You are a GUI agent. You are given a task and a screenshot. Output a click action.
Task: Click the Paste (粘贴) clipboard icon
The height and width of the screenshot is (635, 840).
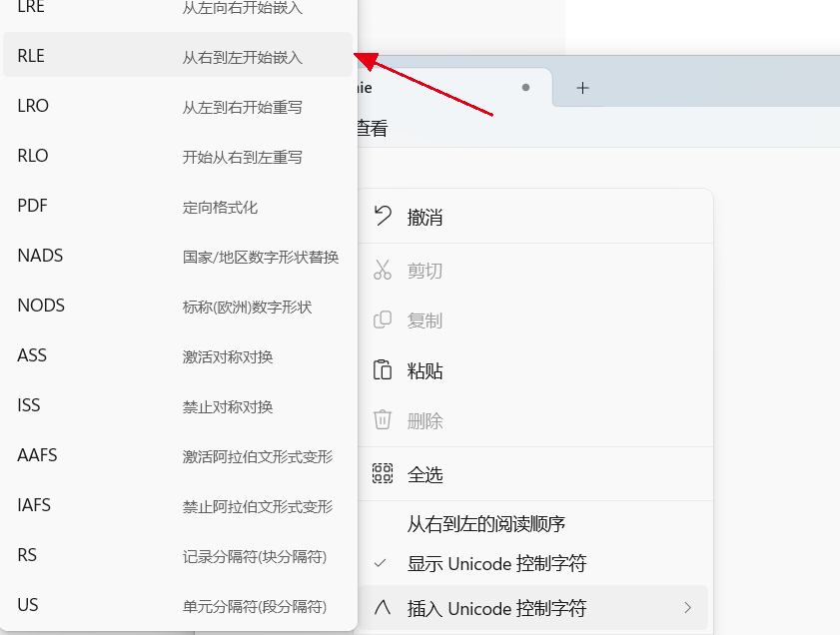click(x=383, y=370)
